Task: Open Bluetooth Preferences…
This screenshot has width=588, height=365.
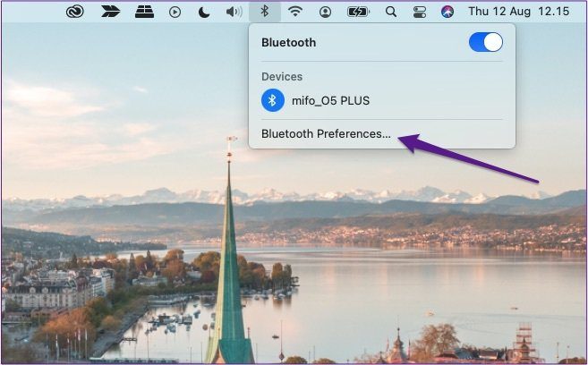Action: 326,134
